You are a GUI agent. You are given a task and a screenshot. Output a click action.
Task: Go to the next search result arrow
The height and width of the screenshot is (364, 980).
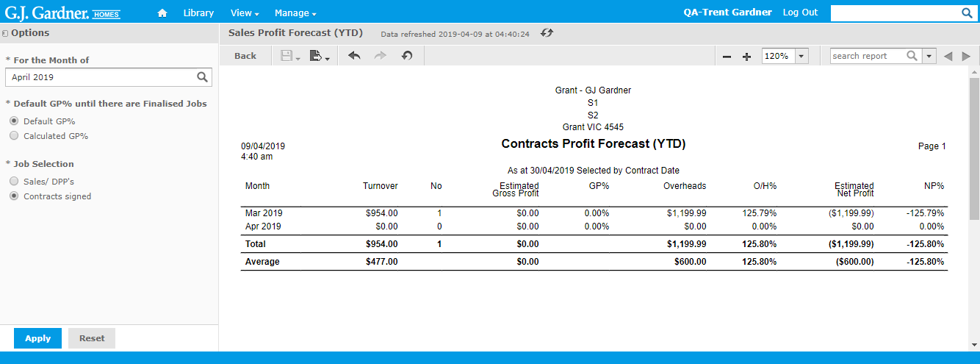tap(966, 56)
